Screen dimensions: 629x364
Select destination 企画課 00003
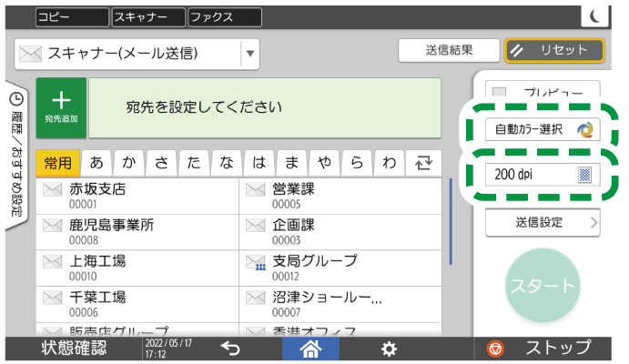(340, 233)
